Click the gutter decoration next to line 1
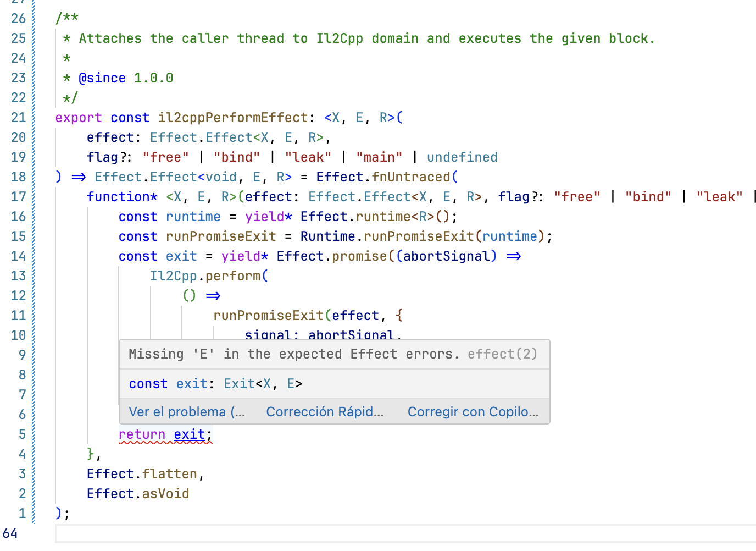Image resolution: width=756 pixels, height=551 pixels. click(x=34, y=513)
